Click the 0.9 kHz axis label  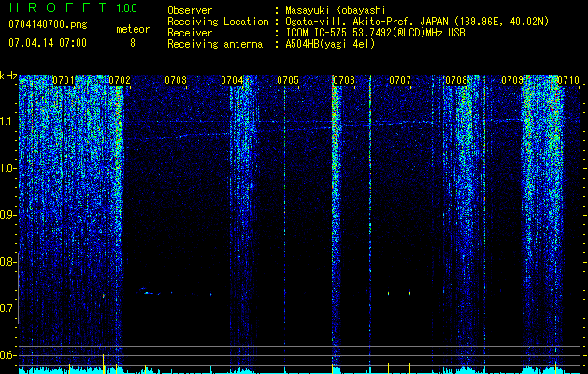pyautogui.click(x=7, y=215)
